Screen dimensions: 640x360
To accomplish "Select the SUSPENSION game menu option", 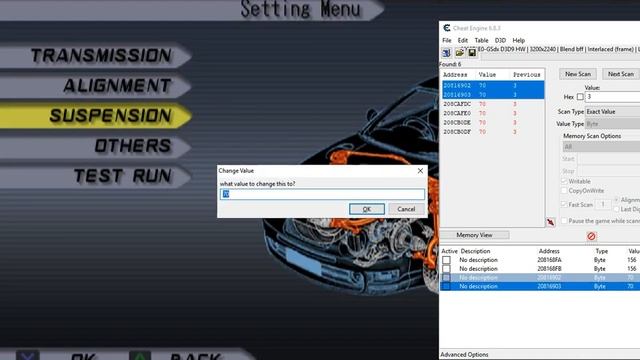I will click(96, 116).
